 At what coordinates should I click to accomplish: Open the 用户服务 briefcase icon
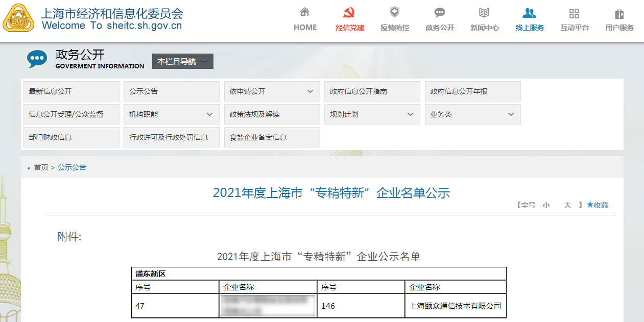click(619, 13)
